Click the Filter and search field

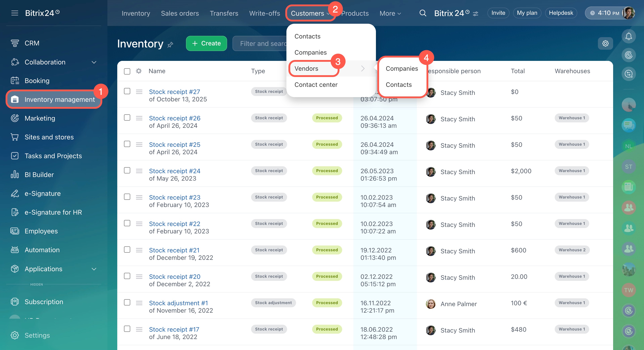pyautogui.click(x=260, y=43)
